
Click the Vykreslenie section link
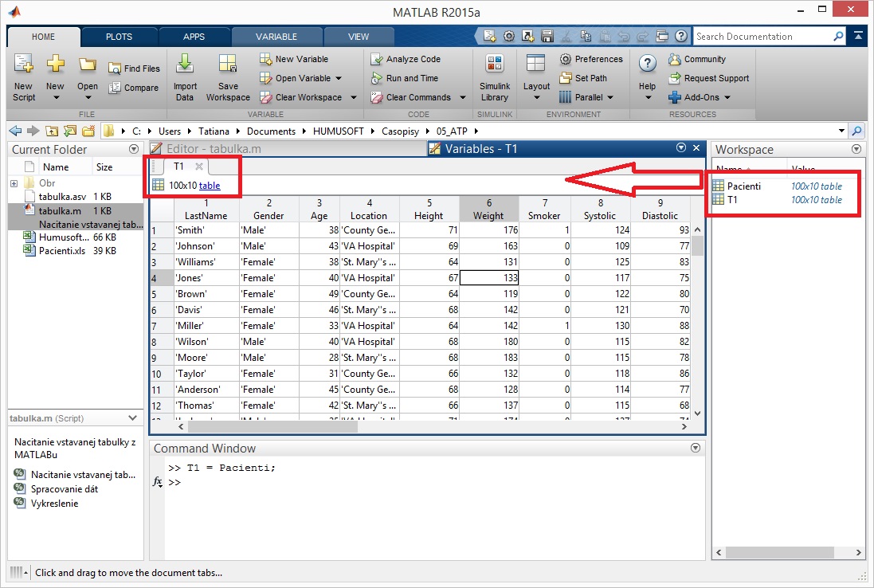click(55, 504)
